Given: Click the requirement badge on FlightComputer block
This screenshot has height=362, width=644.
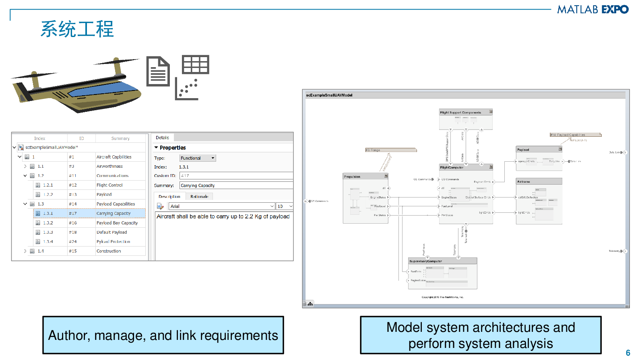Looking at the screenshot, I should point(491,166).
